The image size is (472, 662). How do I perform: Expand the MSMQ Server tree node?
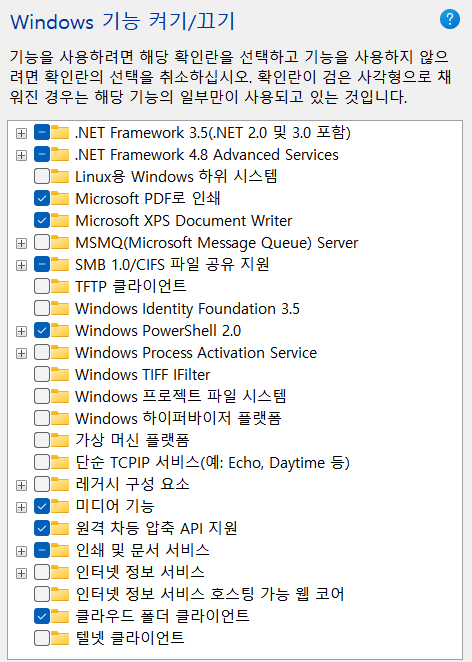[21, 243]
